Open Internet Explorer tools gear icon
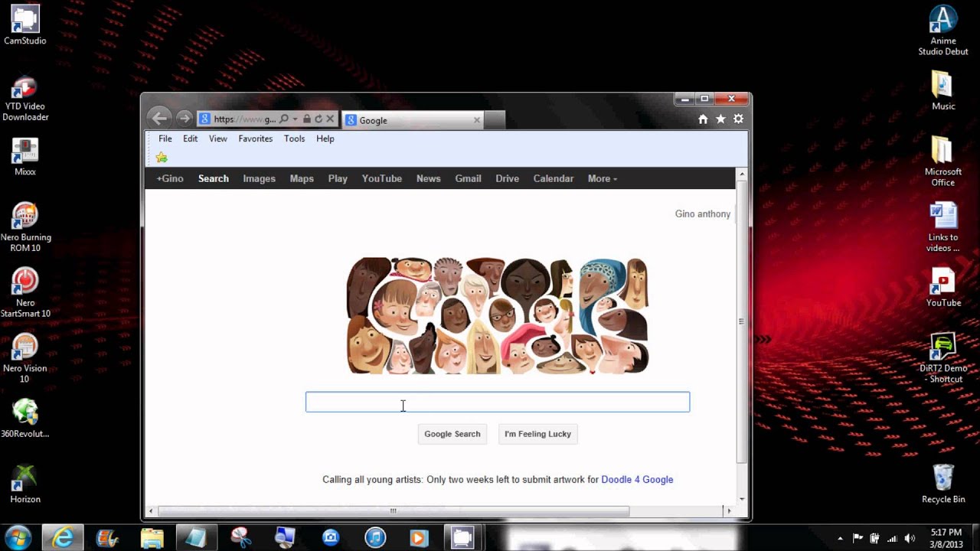Image resolution: width=980 pixels, height=551 pixels. (x=738, y=119)
